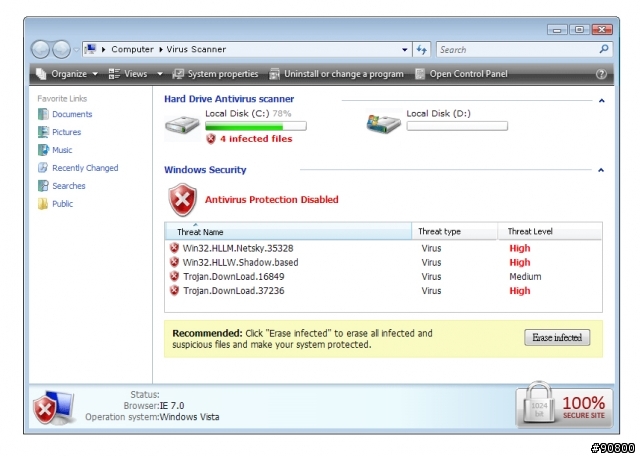This screenshot has height=456, width=640.
Task: Click the refresh button by address bar
Action: (x=422, y=50)
